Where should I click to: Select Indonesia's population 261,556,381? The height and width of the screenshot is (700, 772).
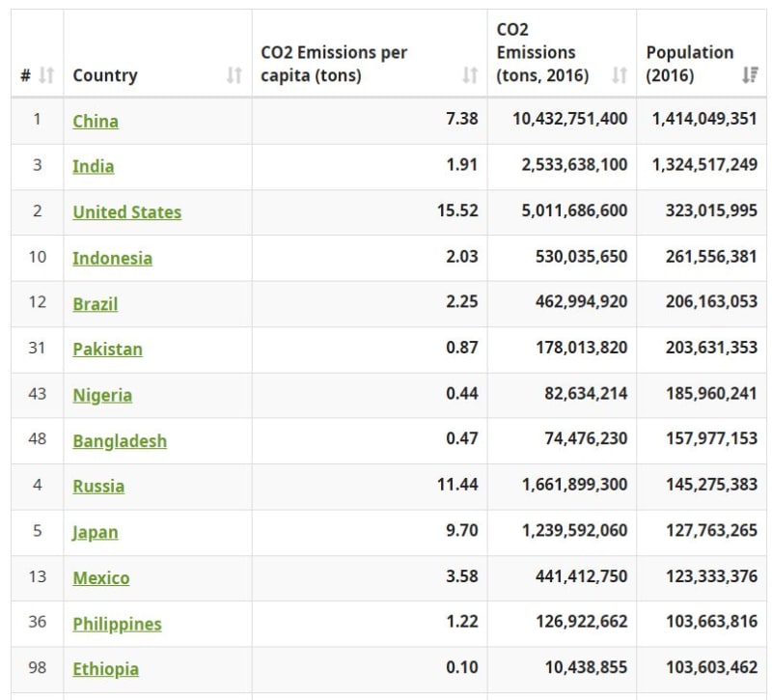coord(711,257)
